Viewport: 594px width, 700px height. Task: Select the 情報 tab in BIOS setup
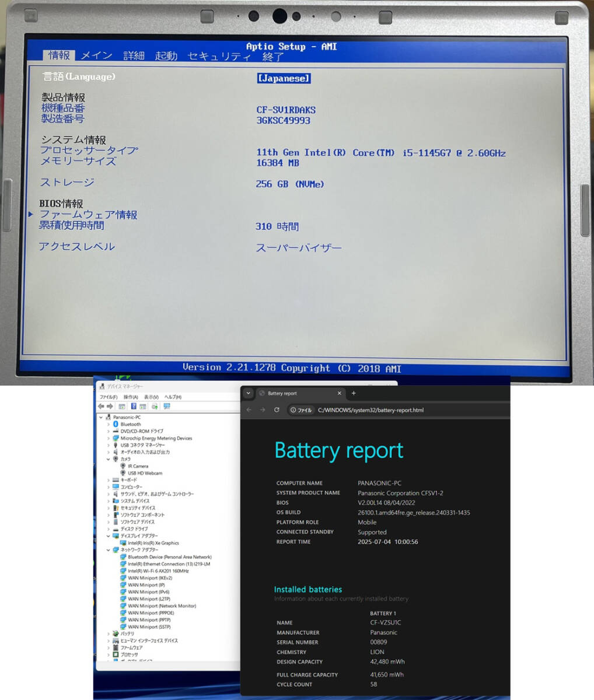coord(59,55)
